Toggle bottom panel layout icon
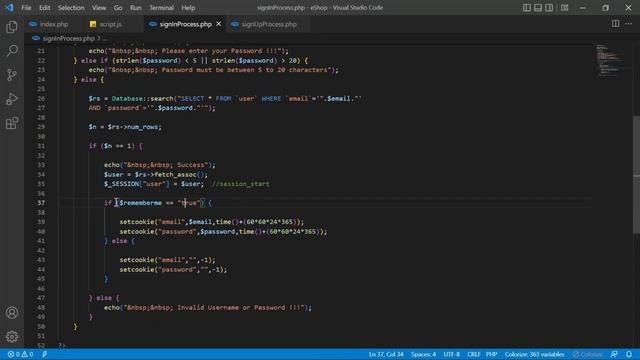The width and height of the screenshot is (640, 360). [538, 7]
